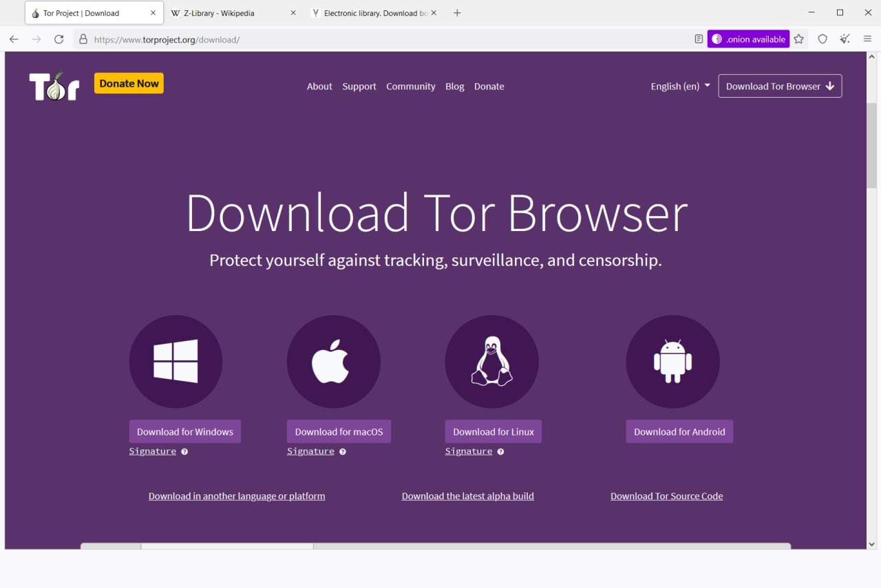Go back with the browser back arrow
Image resolution: width=881 pixels, height=588 pixels.
14,39
